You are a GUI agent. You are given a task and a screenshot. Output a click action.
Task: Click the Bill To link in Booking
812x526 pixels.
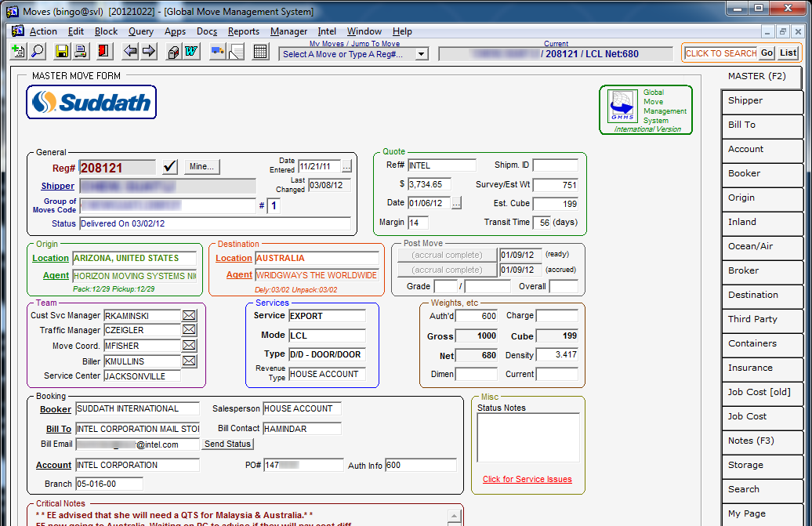pyautogui.click(x=59, y=429)
